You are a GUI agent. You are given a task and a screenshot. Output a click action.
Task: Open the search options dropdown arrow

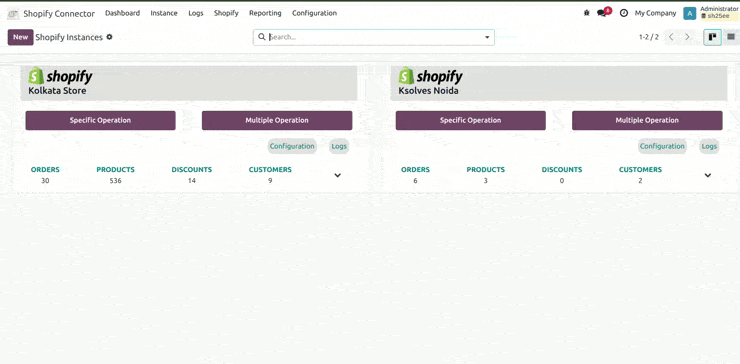[487, 37]
